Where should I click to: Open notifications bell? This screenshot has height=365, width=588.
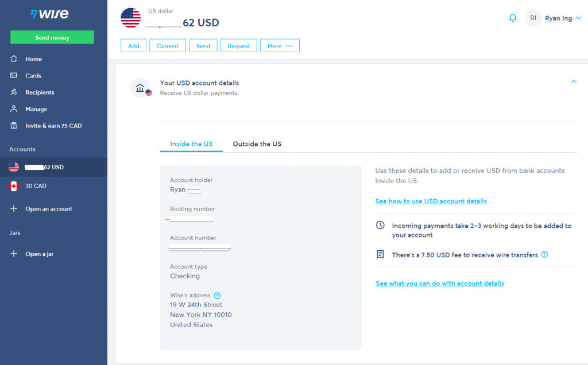tap(513, 18)
